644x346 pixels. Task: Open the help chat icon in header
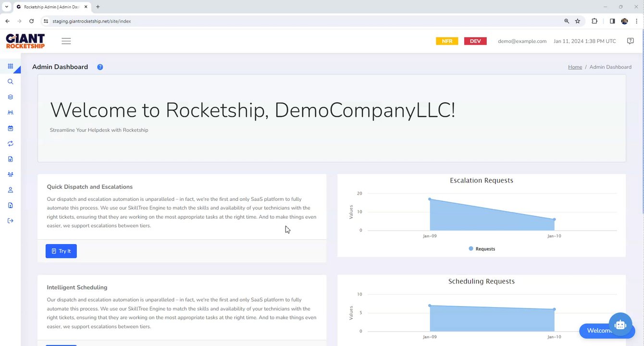point(631,41)
